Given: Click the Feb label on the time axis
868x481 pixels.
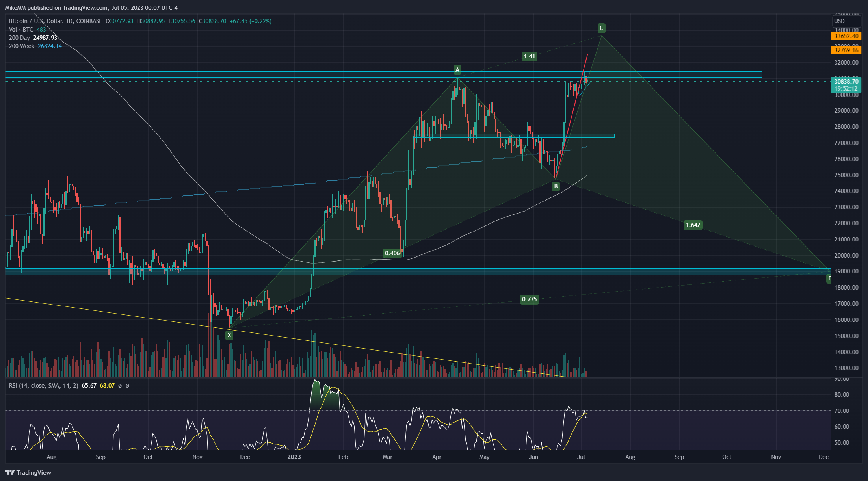Looking at the screenshot, I should click(x=343, y=457).
